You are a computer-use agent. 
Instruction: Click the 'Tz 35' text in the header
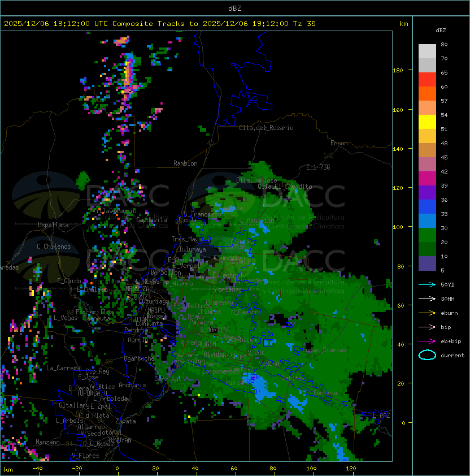pyautogui.click(x=304, y=24)
